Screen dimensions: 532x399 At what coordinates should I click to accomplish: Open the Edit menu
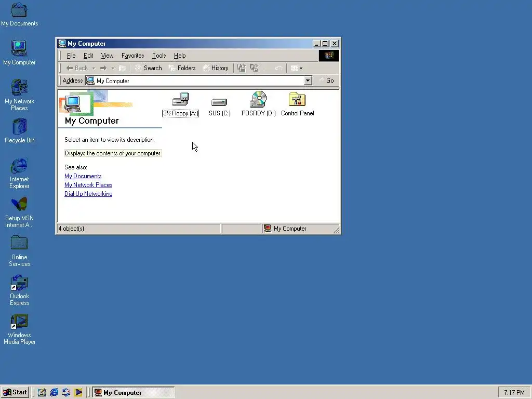click(88, 56)
